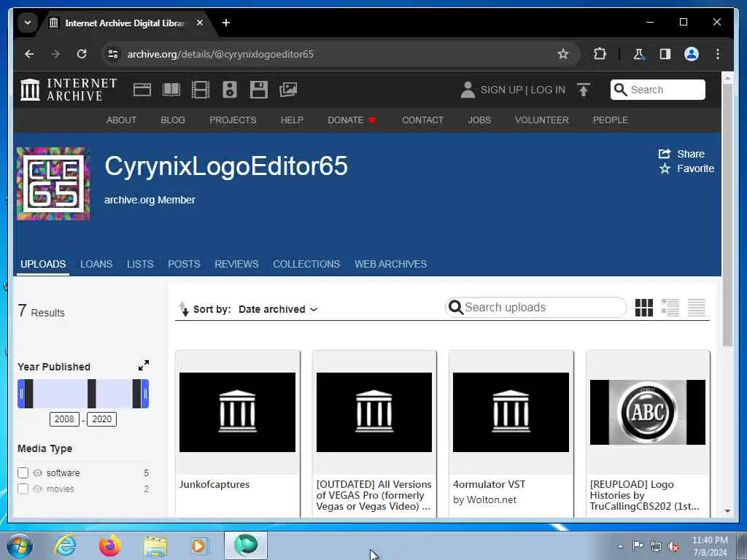Image resolution: width=747 pixels, height=560 pixels.
Task: Click the Share icon on profile header
Action: [x=664, y=153]
